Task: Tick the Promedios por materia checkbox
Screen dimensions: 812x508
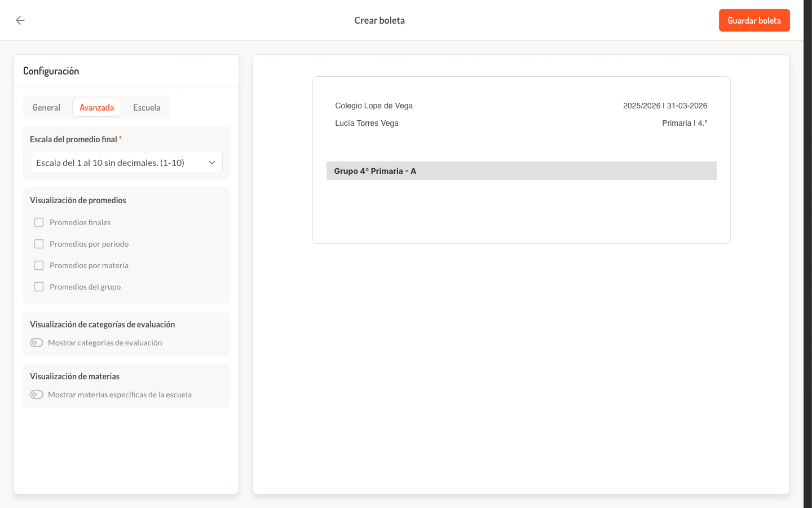Action: tap(39, 265)
